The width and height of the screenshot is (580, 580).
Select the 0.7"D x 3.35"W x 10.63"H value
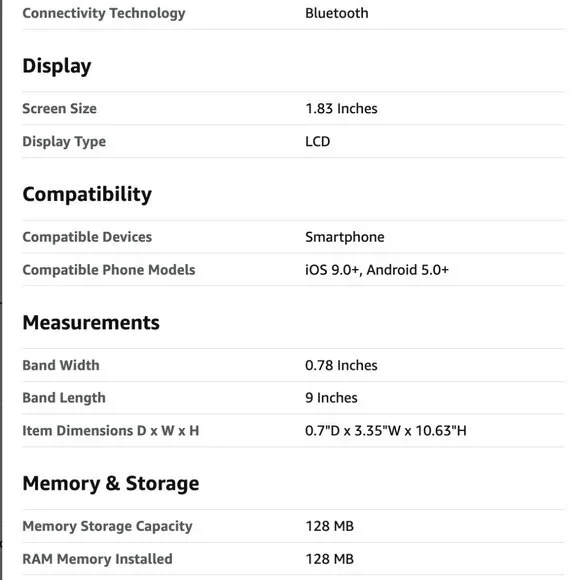pos(385,431)
